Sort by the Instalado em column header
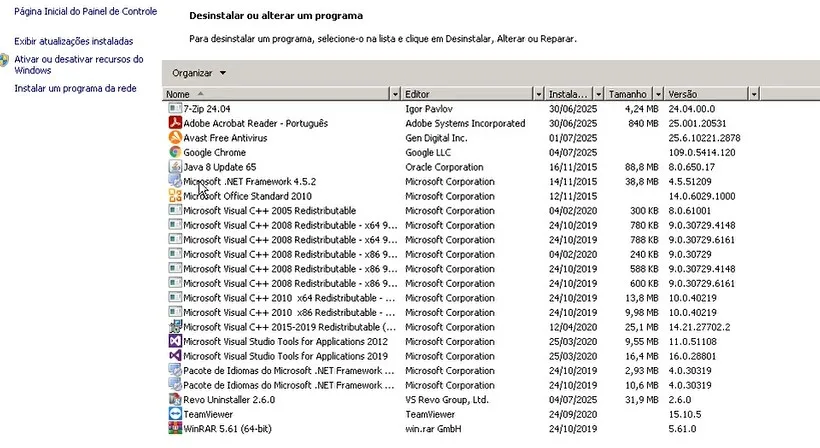 pos(570,94)
